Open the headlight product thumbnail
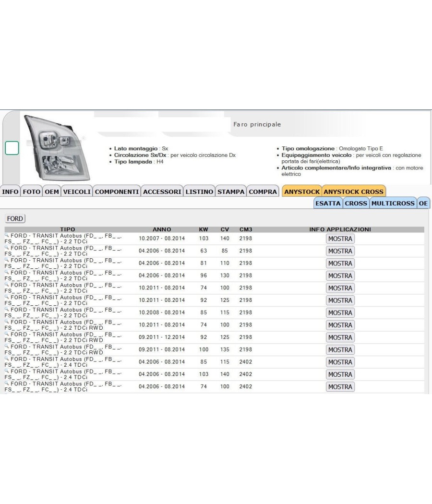This screenshot has height=504, width=432. coord(57,147)
